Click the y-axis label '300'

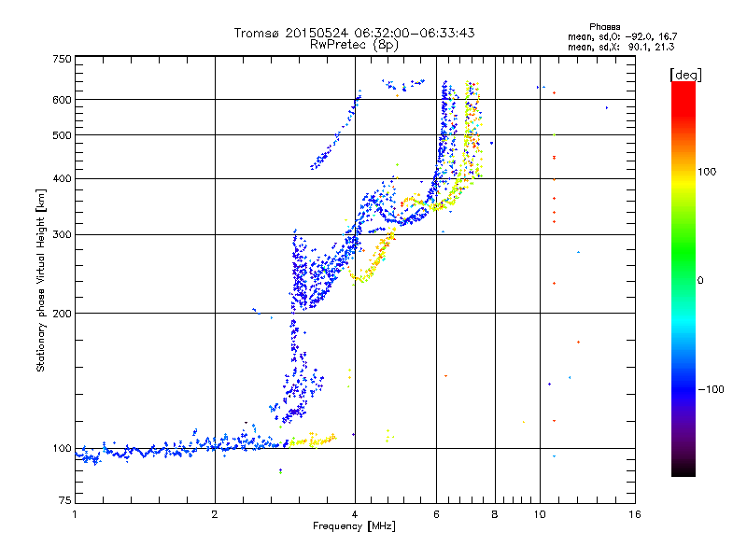tap(62, 235)
